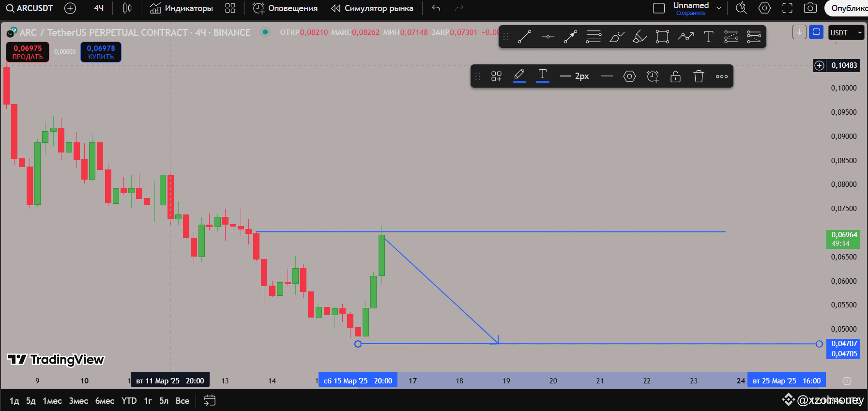Expand the layout dropdown chevron next to Unnamed

pos(719,8)
